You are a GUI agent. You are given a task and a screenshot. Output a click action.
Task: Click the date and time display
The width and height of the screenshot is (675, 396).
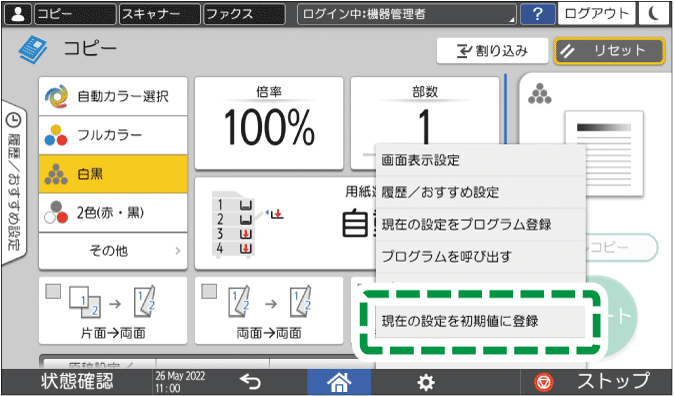(x=180, y=381)
